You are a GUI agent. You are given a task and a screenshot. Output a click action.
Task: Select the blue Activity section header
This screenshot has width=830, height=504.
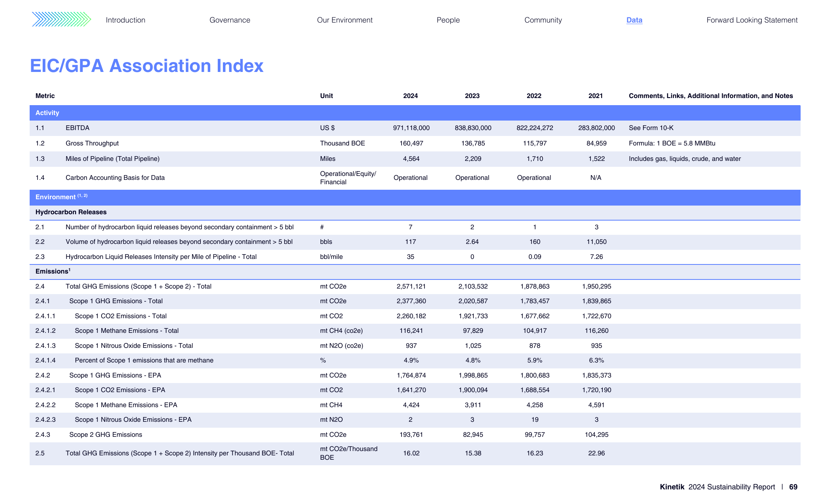click(415, 113)
